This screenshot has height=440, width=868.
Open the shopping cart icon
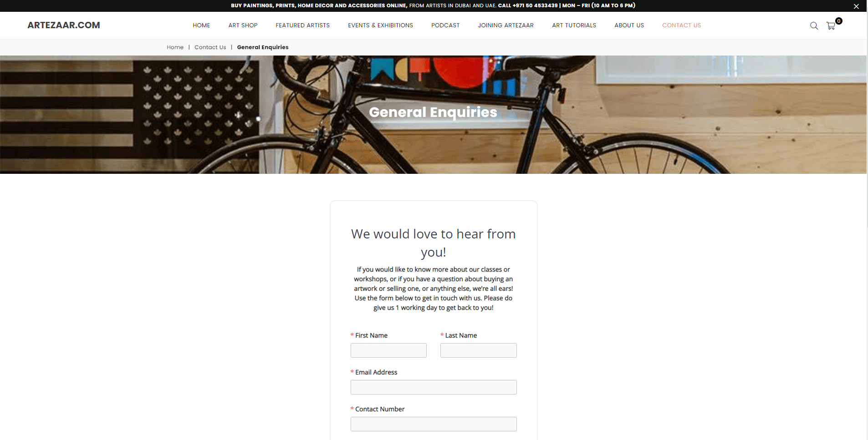[831, 26]
